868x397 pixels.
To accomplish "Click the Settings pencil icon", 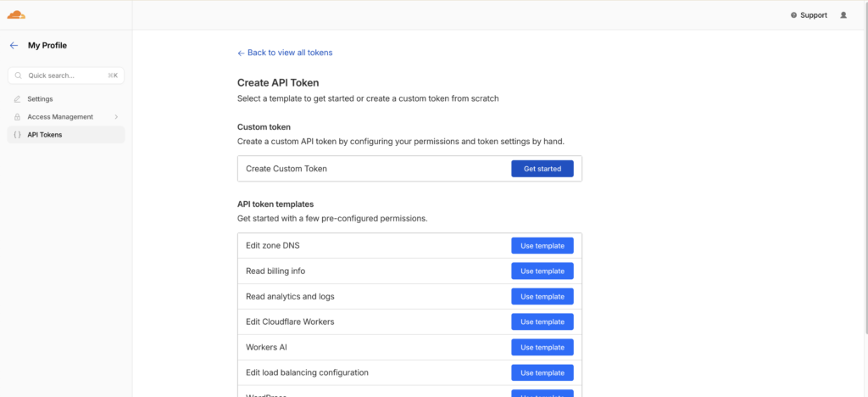I will pos(17,99).
